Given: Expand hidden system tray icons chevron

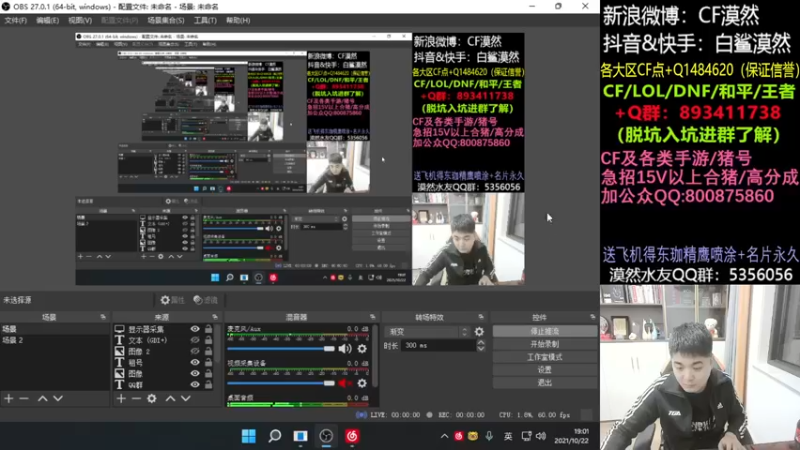Looking at the screenshot, I should click(444, 436).
